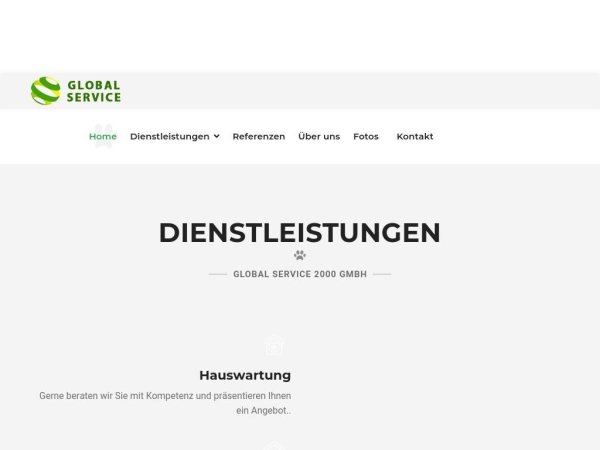Expand the Dienstleistungen dropdown chevron

[x=217, y=136]
